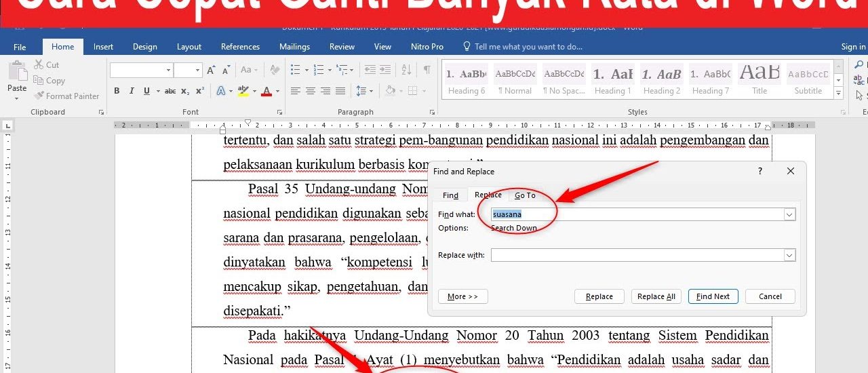Click the Sort A-Z icon
The image size is (868, 373).
point(407,70)
